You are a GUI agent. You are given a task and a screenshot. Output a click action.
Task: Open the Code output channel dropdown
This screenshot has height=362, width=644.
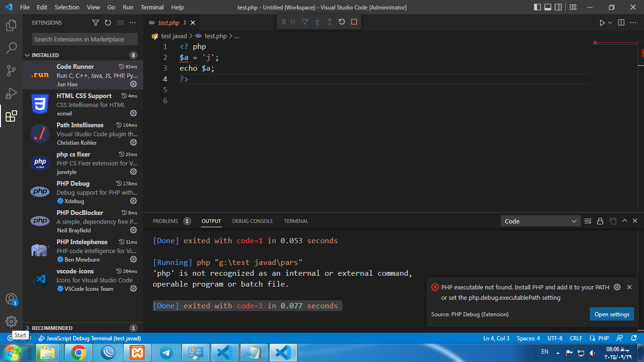(x=540, y=221)
